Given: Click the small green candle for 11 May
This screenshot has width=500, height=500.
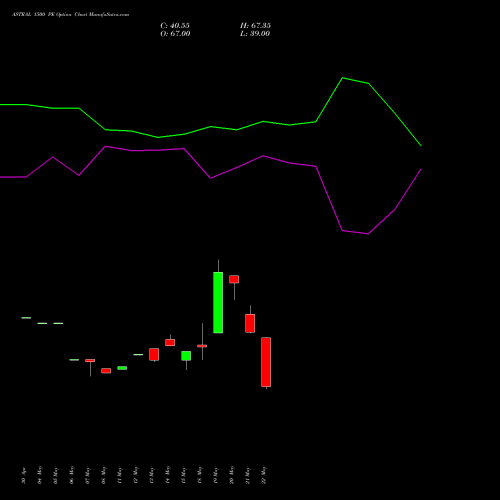Looking at the screenshot, I should click(122, 368).
